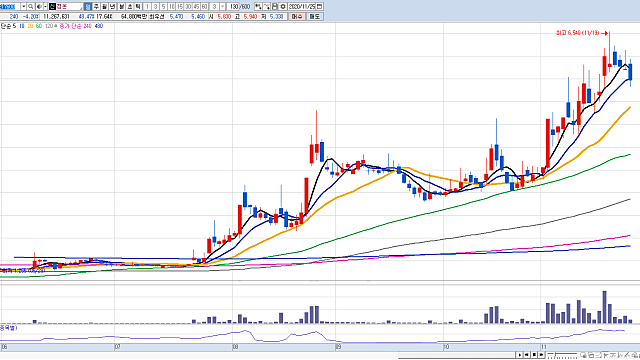Click the half-circle contrast icon in toolbar
This screenshot has width=640, height=360.
click(39, 7)
